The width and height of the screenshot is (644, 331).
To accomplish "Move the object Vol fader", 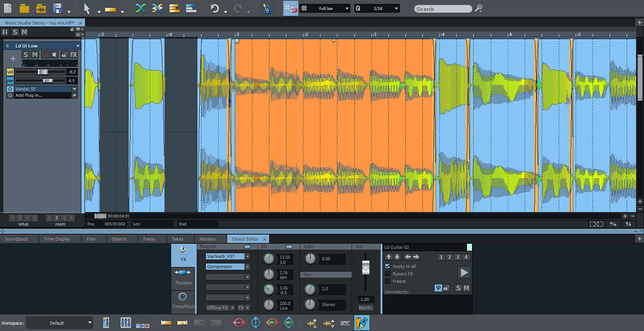I will point(366,268).
